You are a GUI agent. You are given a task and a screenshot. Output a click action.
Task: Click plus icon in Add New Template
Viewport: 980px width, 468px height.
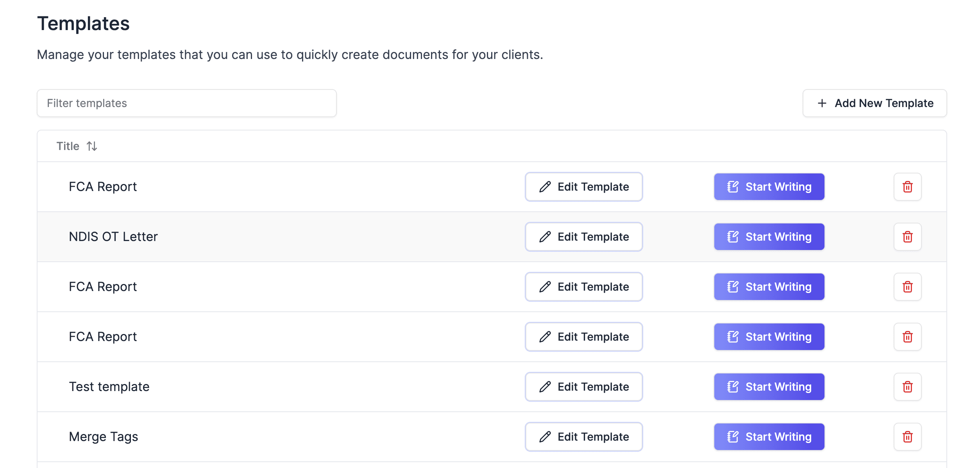(x=822, y=103)
